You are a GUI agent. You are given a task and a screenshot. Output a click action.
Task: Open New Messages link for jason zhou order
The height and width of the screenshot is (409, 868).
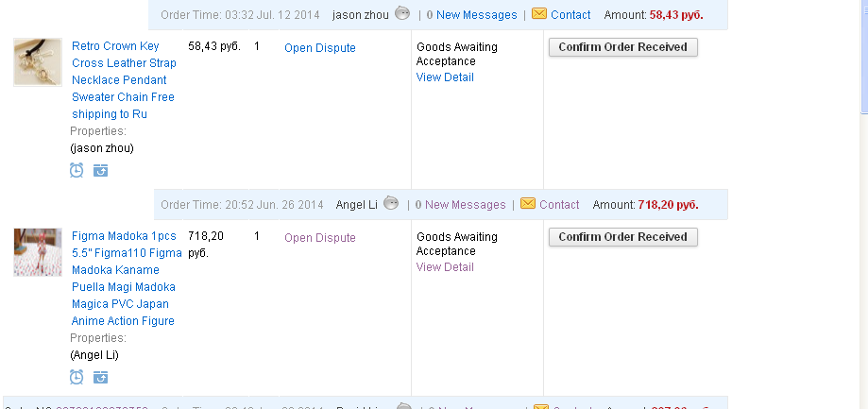(471, 15)
